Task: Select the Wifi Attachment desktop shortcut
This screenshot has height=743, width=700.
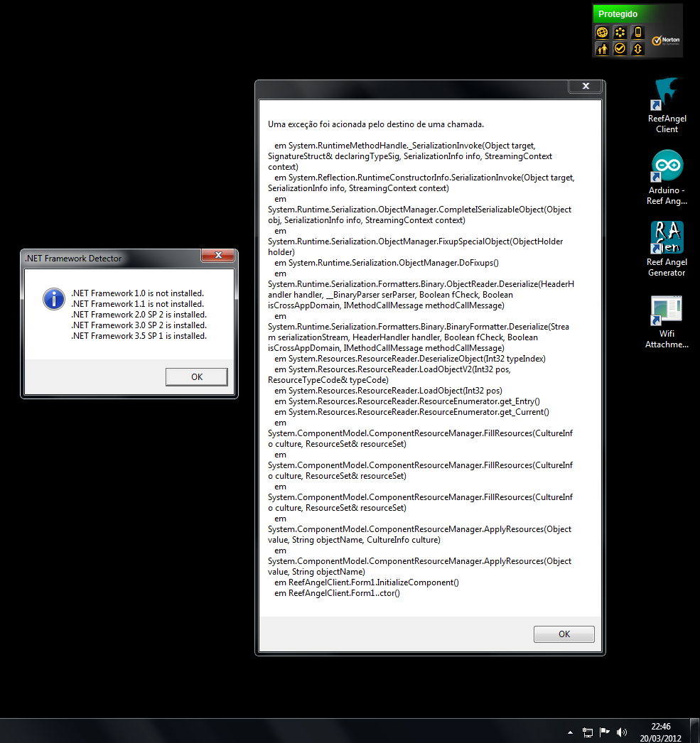Action: point(667,322)
